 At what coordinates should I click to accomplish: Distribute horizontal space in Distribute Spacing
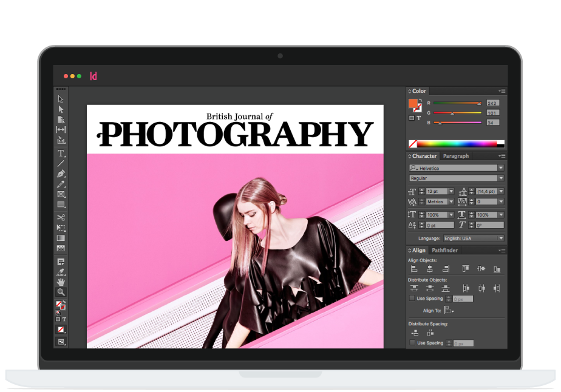tap(430, 333)
